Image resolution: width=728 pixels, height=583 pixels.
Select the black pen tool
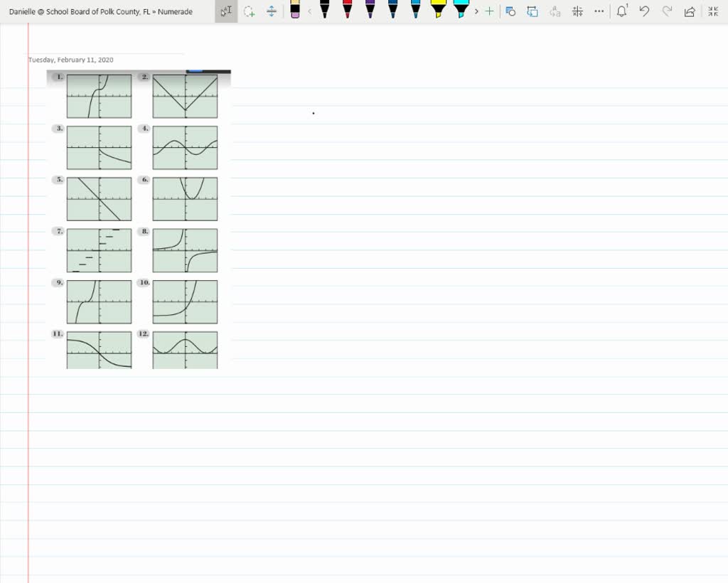click(x=324, y=11)
